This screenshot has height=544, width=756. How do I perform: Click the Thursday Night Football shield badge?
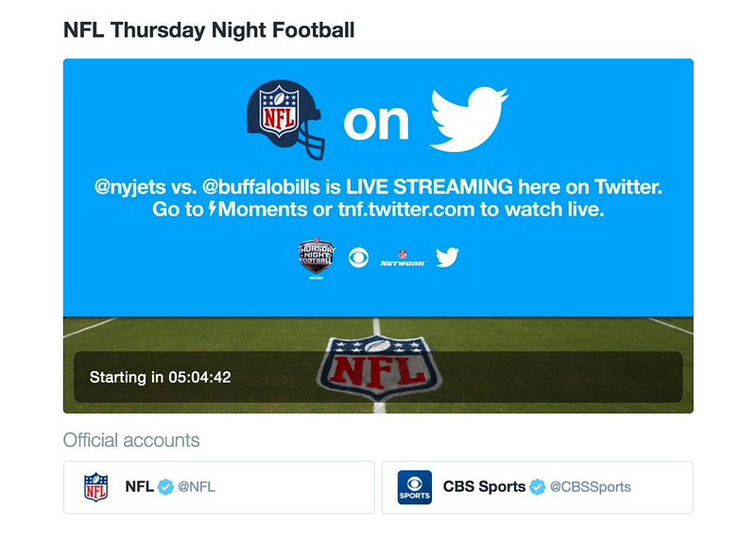click(317, 257)
